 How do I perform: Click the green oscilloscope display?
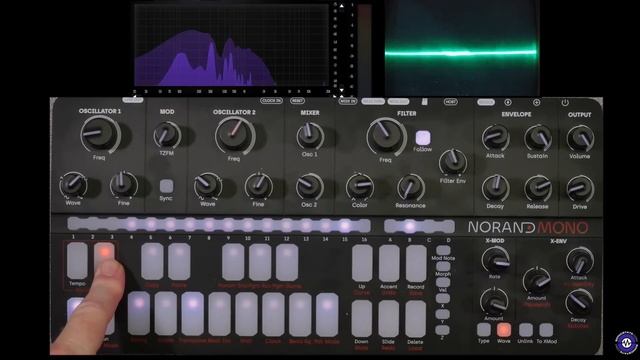[x=461, y=48]
